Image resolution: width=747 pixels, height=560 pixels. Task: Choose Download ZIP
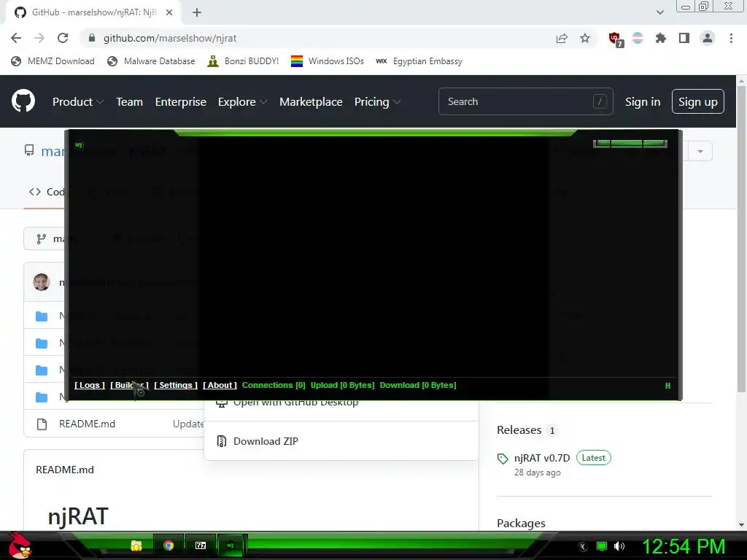tap(341, 441)
